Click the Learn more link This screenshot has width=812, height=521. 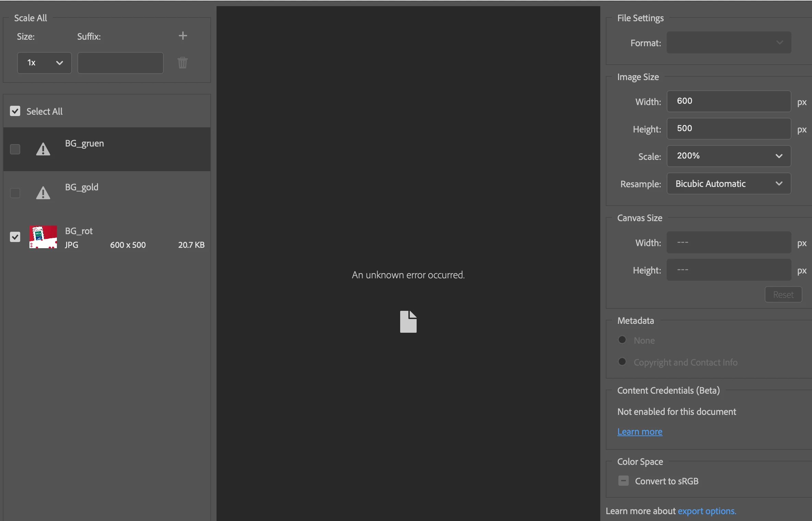640,432
